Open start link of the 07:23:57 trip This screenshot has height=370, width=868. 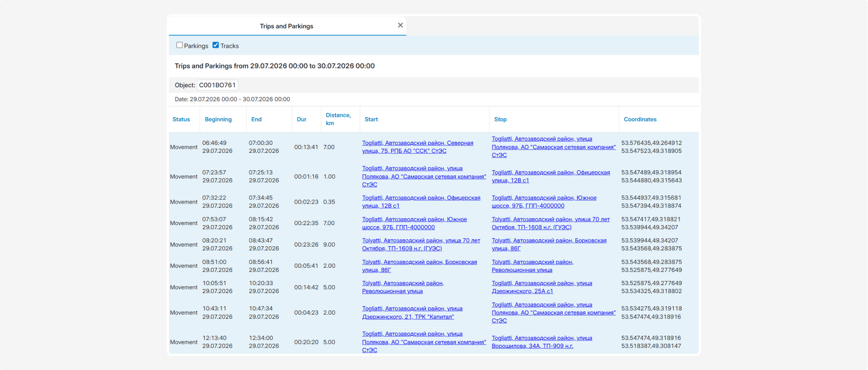coord(424,176)
